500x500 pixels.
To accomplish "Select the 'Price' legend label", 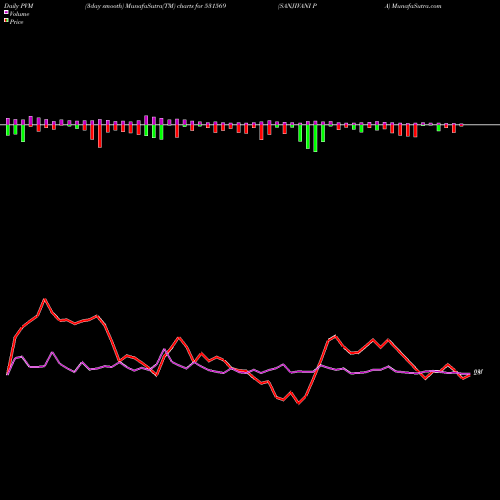I will coord(16,22).
